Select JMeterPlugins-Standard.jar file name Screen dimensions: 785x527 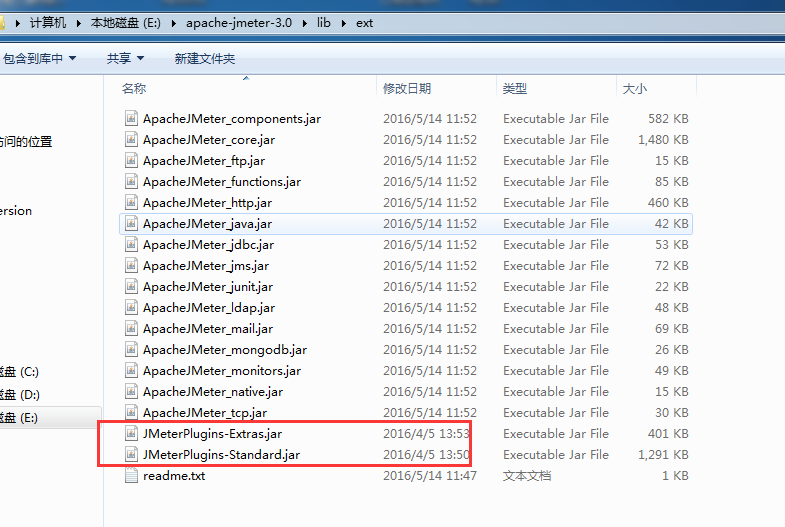[x=221, y=454]
